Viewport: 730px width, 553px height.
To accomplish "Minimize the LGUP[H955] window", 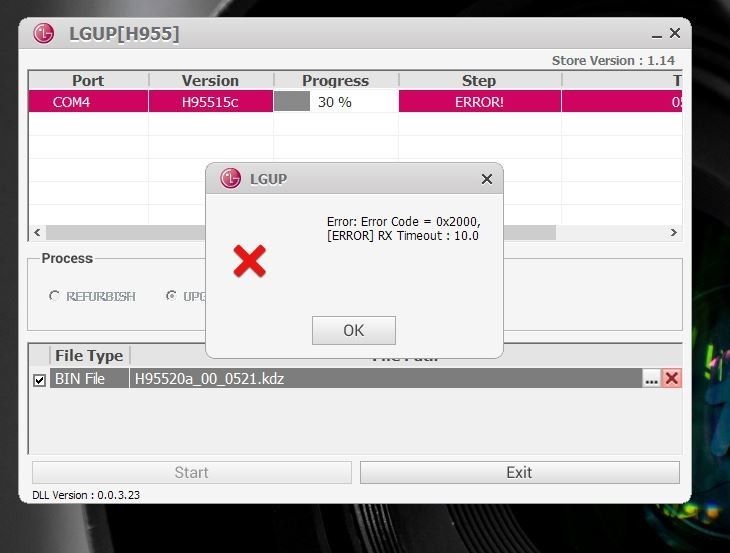I will click(656, 35).
